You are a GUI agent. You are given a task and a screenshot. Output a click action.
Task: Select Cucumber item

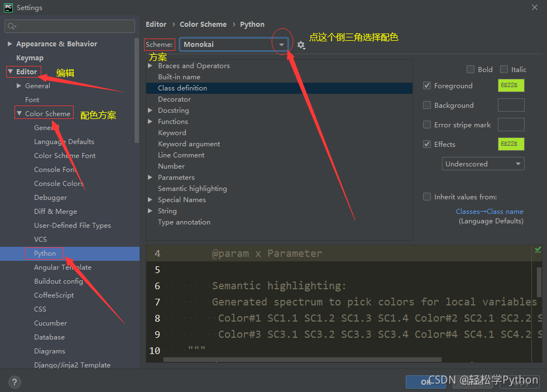(x=51, y=323)
